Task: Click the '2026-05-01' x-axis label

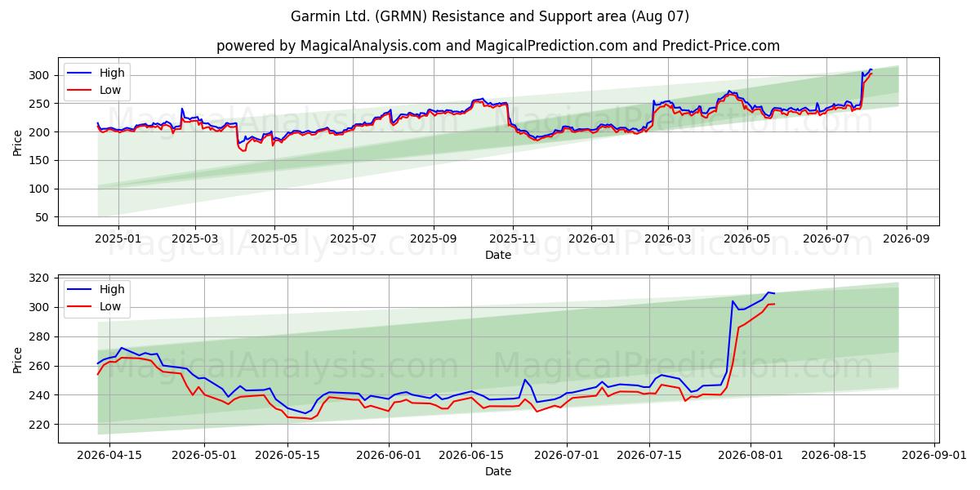Action: pos(204,456)
